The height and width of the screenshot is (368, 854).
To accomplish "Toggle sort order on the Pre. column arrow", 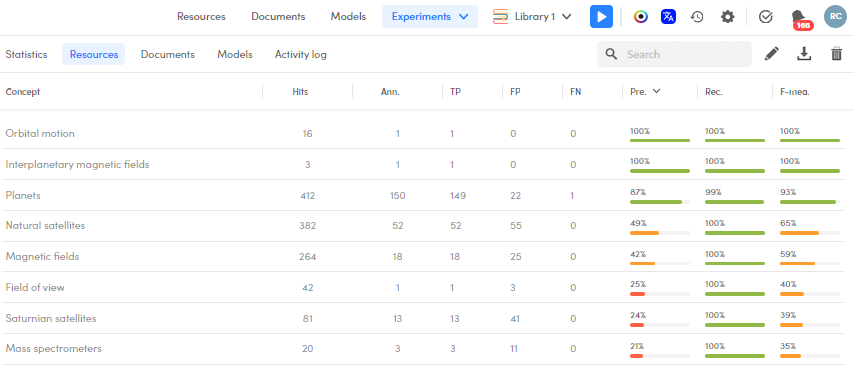I will tap(656, 91).
